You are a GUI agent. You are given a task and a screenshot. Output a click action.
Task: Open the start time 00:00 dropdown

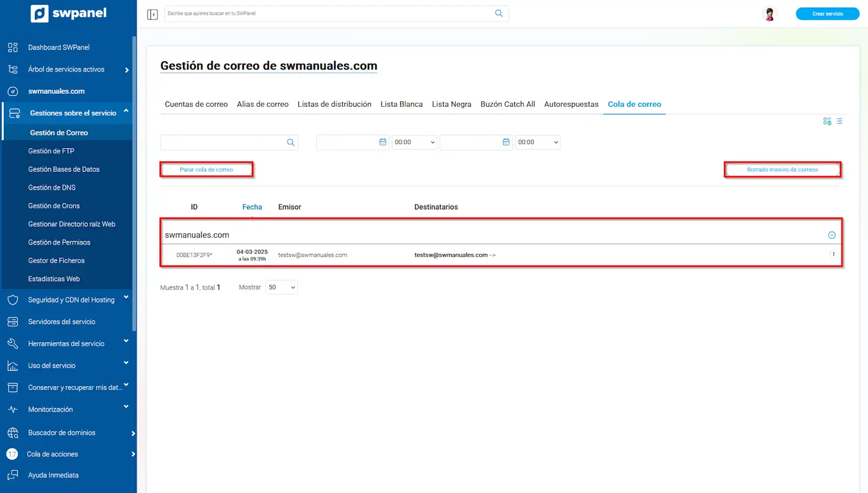414,143
